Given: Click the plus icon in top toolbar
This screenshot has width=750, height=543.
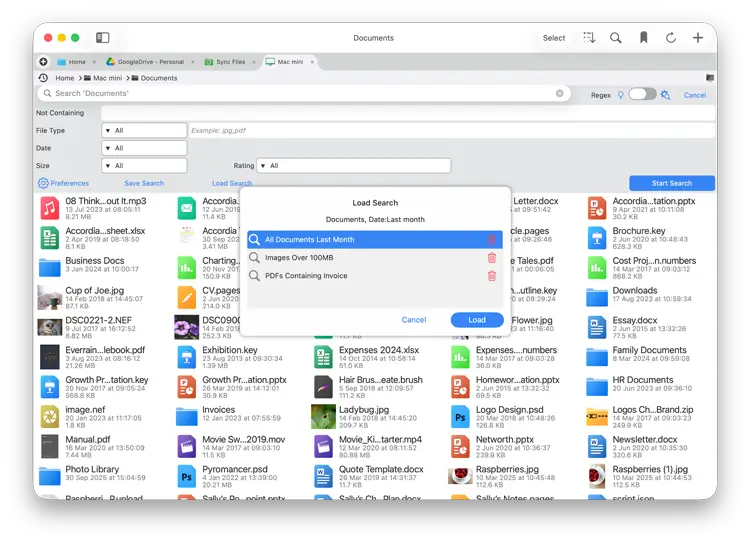Looking at the screenshot, I should pyautogui.click(x=698, y=38).
